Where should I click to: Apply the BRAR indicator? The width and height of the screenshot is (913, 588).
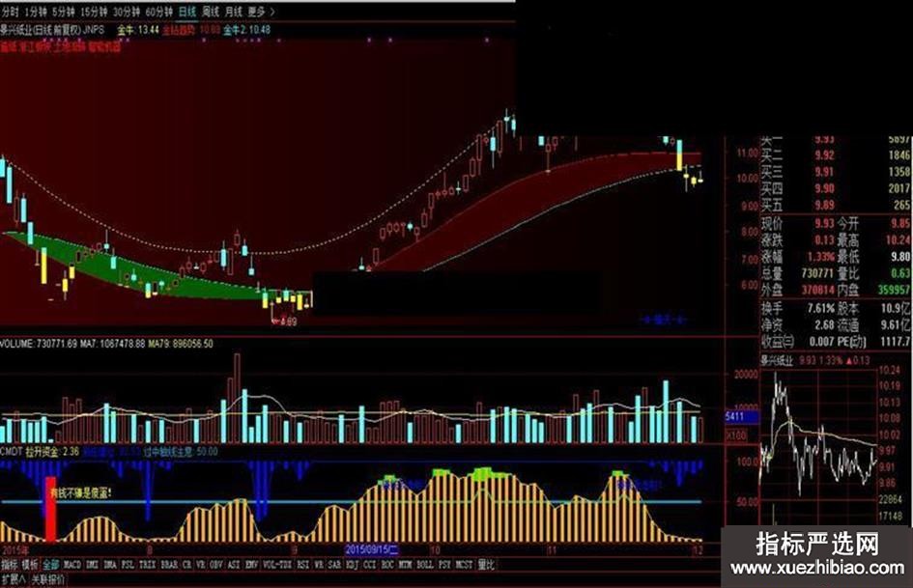pyautogui.click(x=169, y=565)
